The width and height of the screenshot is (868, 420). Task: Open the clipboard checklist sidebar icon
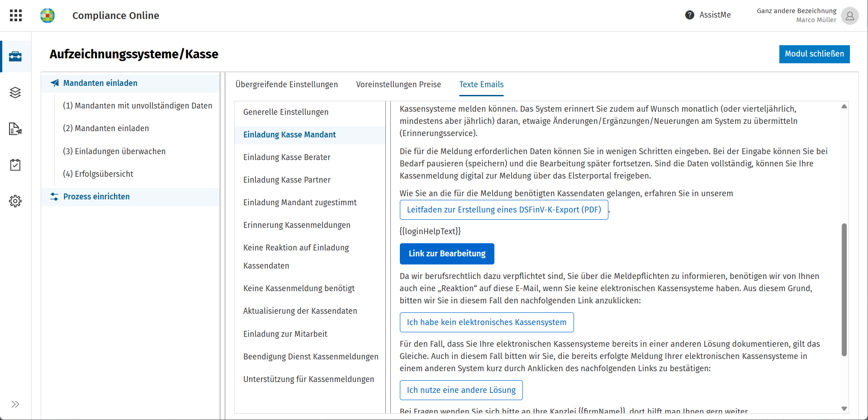[x=15, y=165]
